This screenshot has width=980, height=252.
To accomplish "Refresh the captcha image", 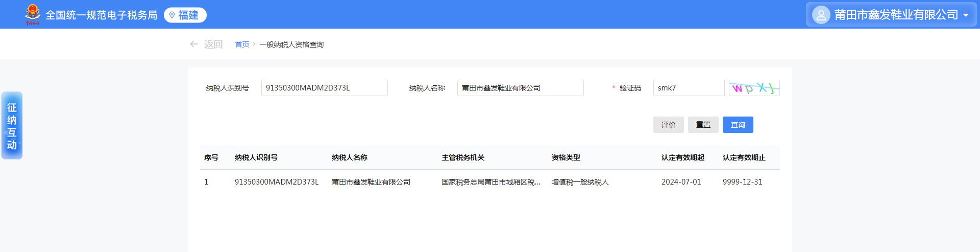I will point(754,88).
